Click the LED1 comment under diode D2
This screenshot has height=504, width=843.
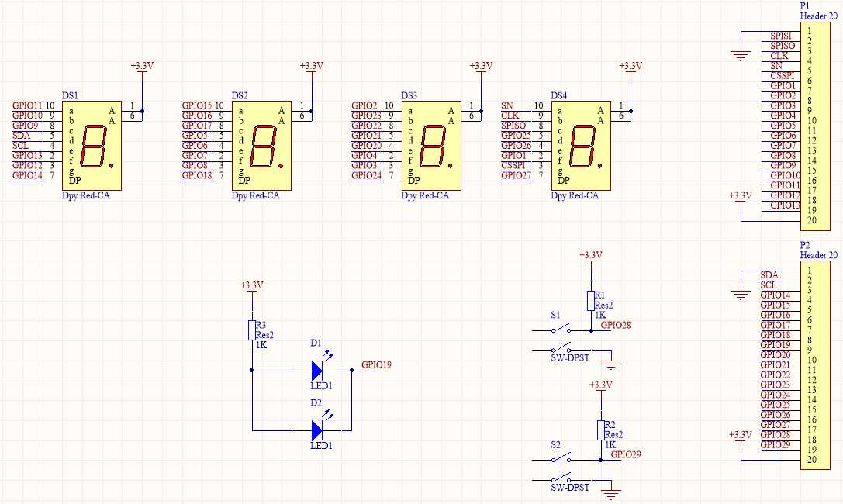(x=322, y=446)
